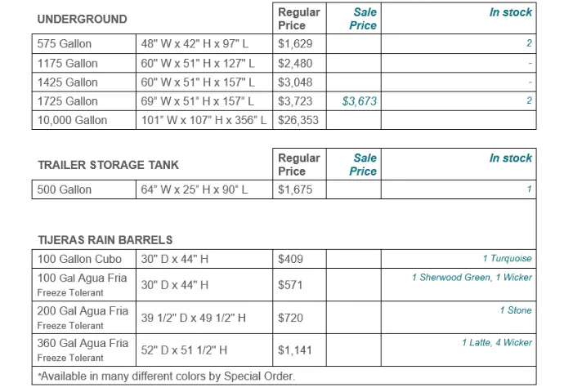Click the 575 Gallon underground tank row
Screen dimensions: 564x392
pos(284,44)
